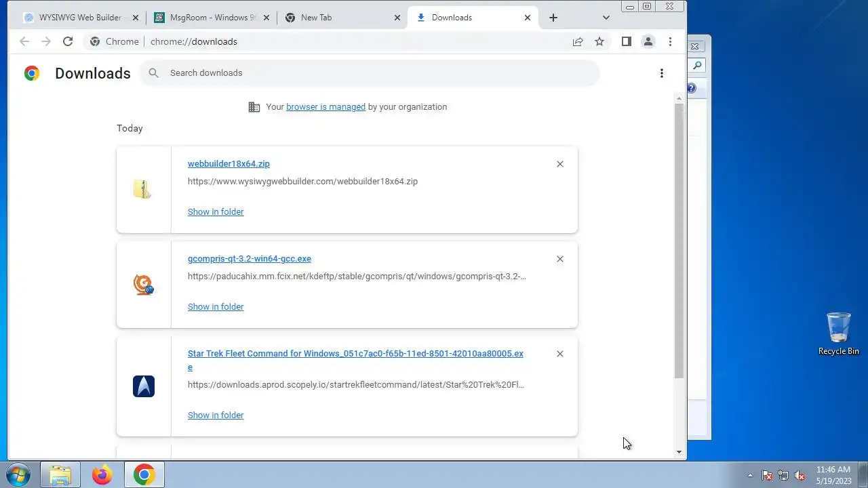Open the tab search dropdown chevron
The height and width of the screenshot is (488, 868).
606,18
